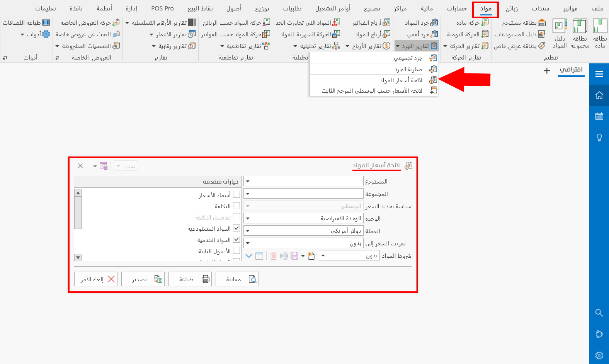This screenshot has width=609, height=364.
Task: Collapse conditions panel with blue chevron
Action: (249, 256)
